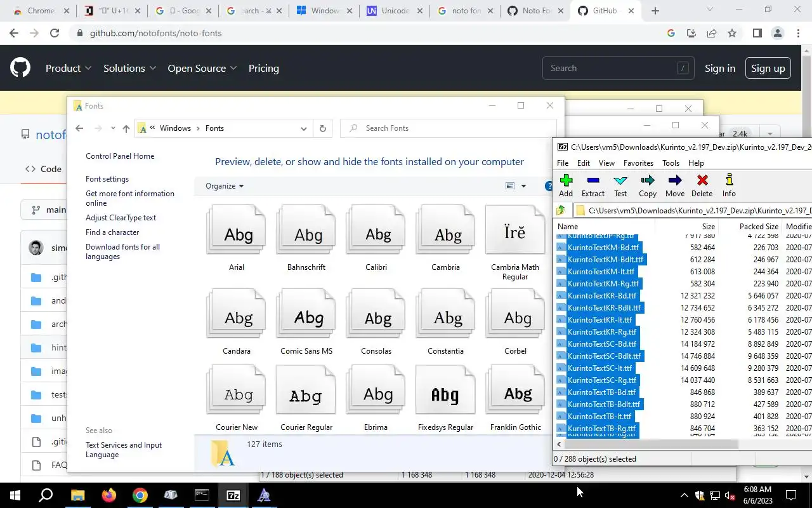Image resolution: width=812 pixels, height=508 pixels.
Task: Click the GitHub Sign up button
Action: pyautogui.click(x=768, y=68)
